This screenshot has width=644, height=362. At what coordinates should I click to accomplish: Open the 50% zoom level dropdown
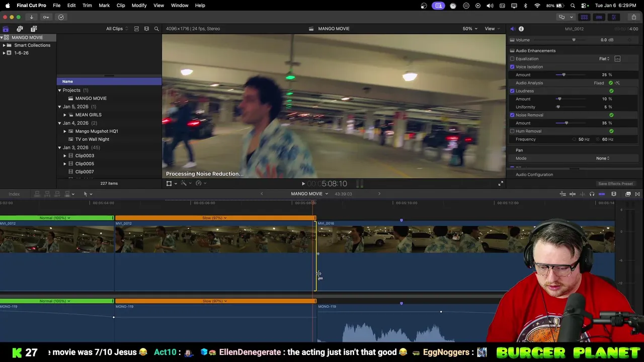point(470,29)
